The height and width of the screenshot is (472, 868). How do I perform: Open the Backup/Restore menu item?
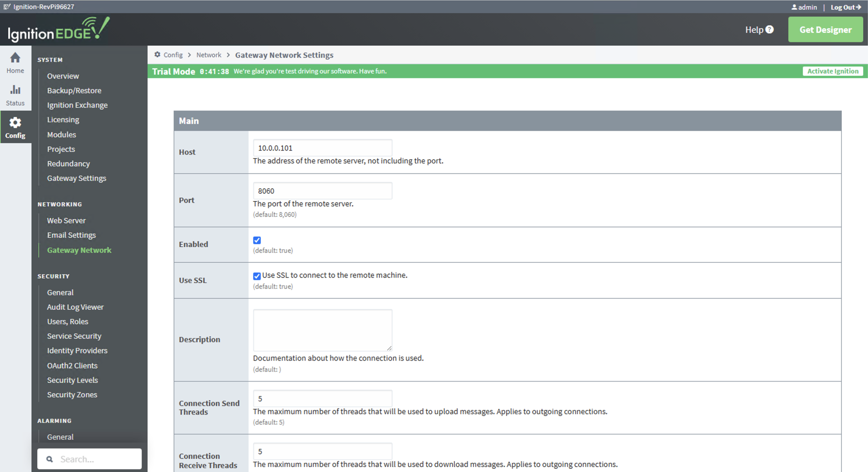click(x=74, y=90)
